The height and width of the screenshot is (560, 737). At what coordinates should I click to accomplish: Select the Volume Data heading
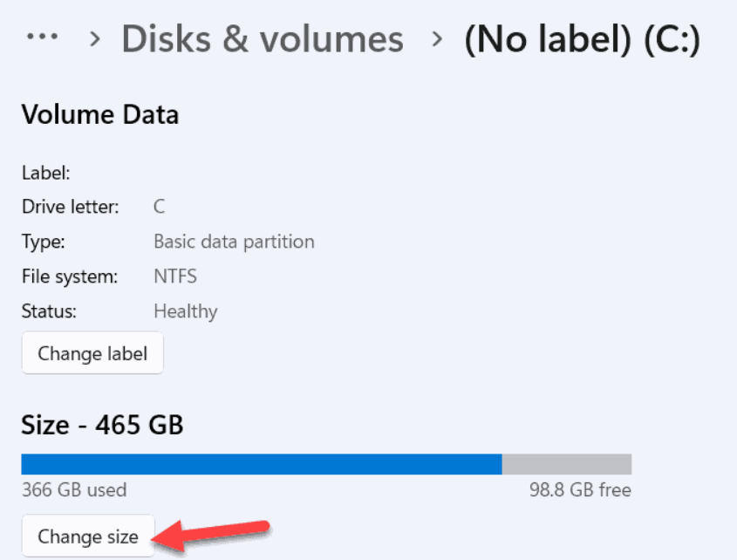tap(99, 114)
